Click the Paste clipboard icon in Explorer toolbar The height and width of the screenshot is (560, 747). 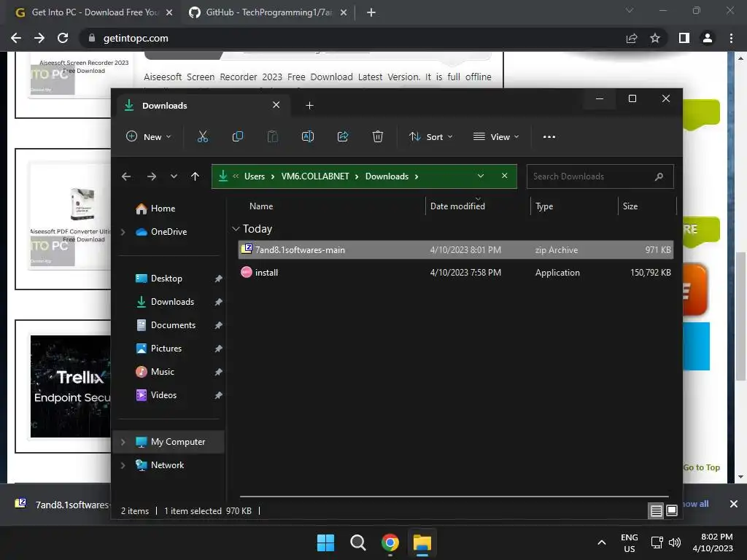pos(273,136)
